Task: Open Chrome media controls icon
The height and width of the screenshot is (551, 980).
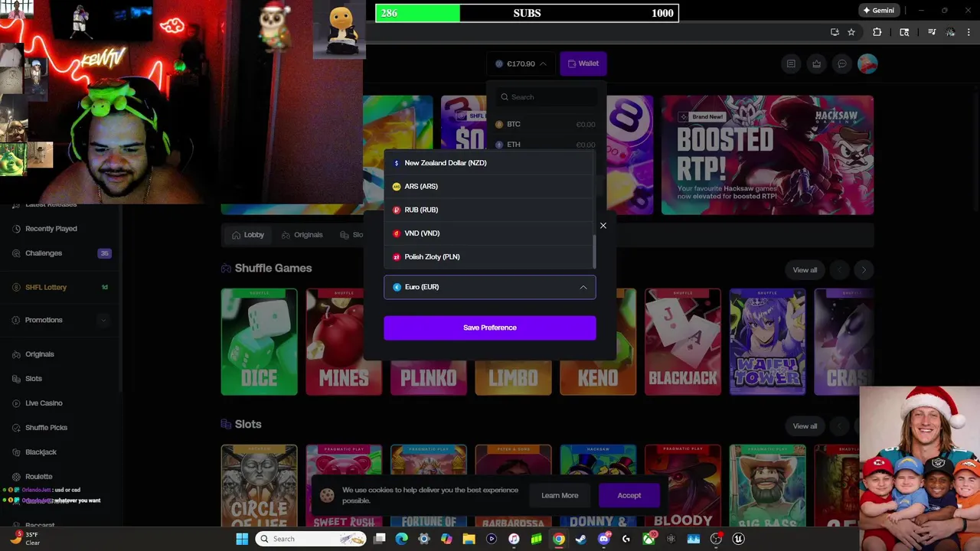Action: [x=932, y=32]
